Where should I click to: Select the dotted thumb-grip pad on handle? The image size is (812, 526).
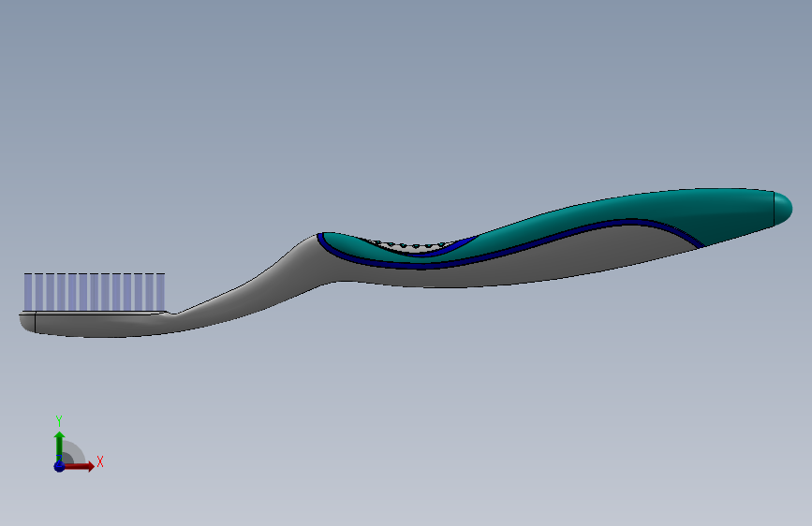coord(414,246)
